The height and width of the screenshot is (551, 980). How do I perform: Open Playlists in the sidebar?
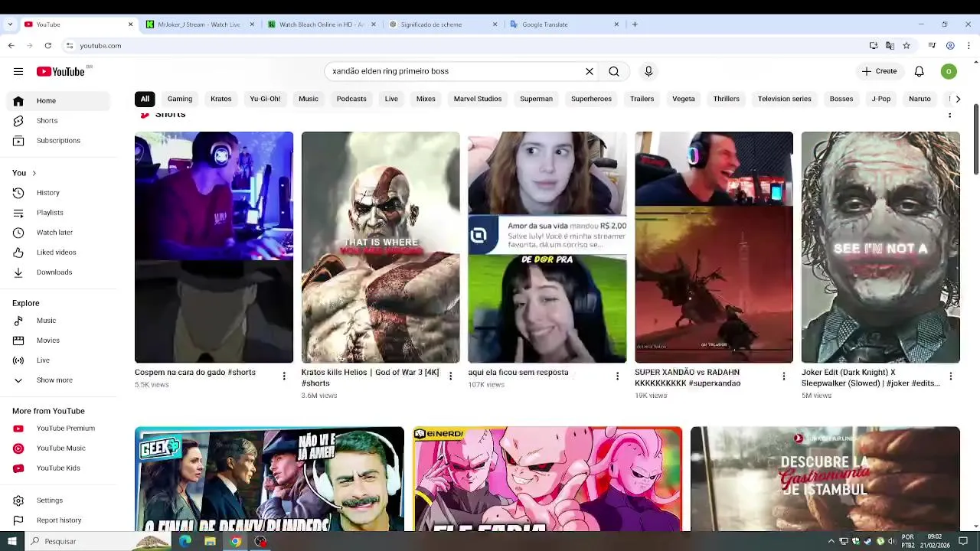(57, 213)
